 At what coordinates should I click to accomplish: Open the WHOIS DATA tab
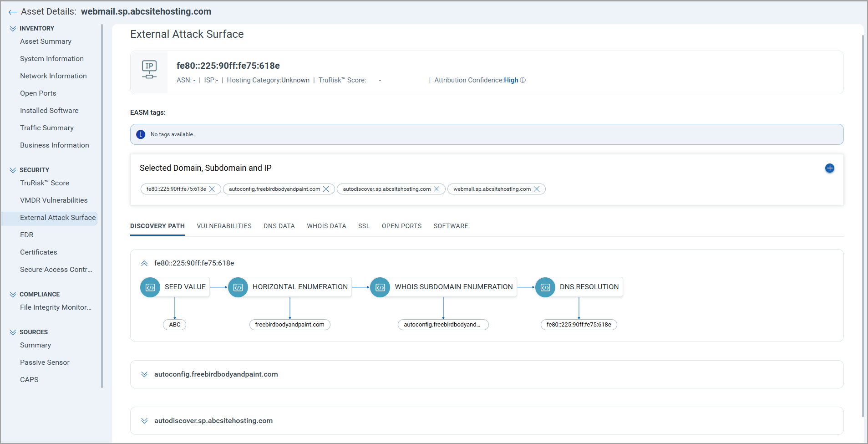click(326, 226)
